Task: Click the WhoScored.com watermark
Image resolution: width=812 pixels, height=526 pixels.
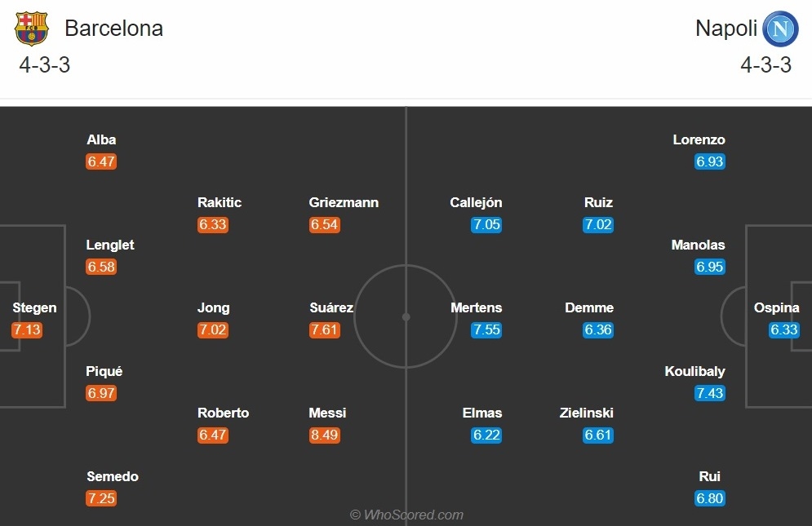Action: point(406,515)
